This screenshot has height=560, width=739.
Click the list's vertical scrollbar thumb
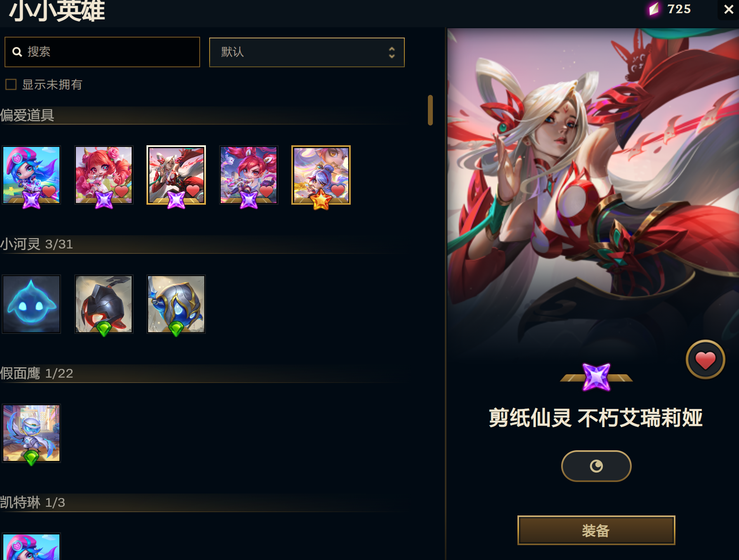point(430,110)
